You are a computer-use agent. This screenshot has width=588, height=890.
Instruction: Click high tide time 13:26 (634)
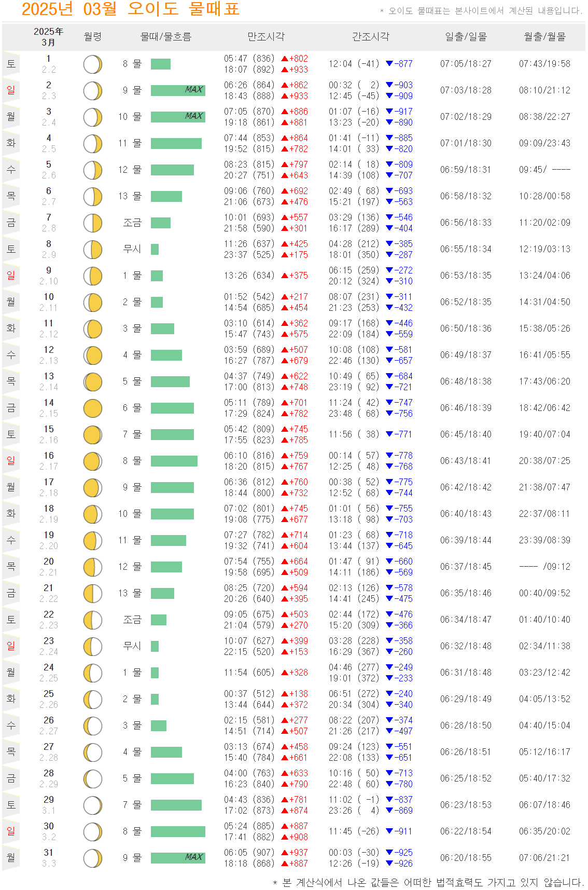point(249,276)
